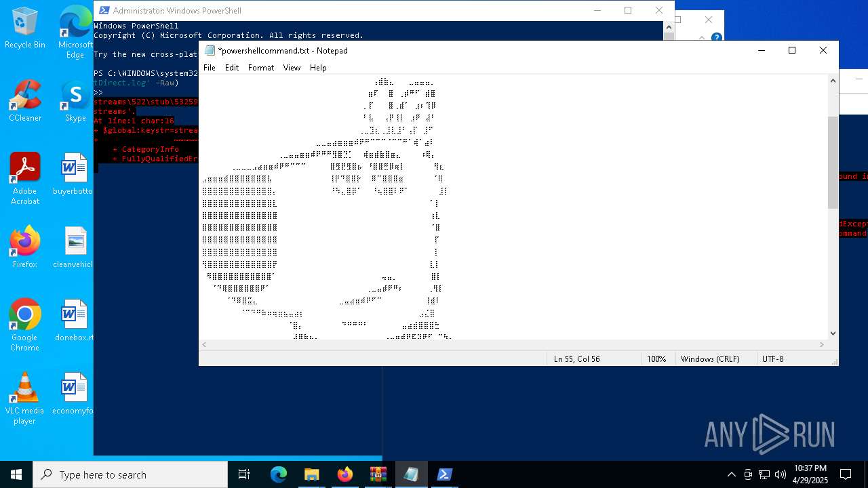
Task: Click the Notepad title bar document icon
Action: 210,50
